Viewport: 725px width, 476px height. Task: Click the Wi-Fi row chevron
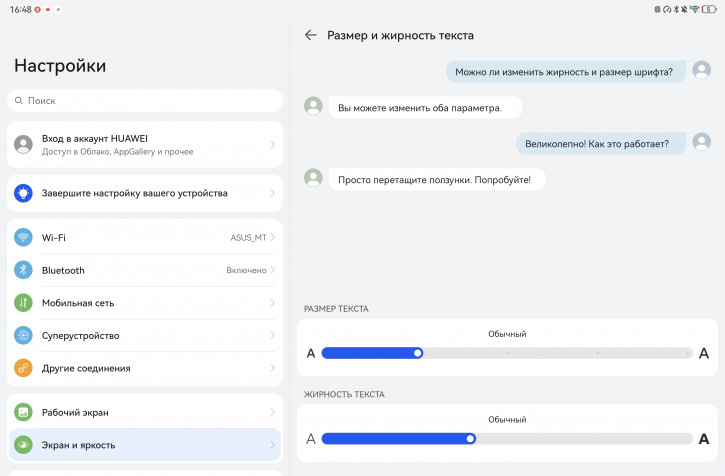click(x=273, y=237)
